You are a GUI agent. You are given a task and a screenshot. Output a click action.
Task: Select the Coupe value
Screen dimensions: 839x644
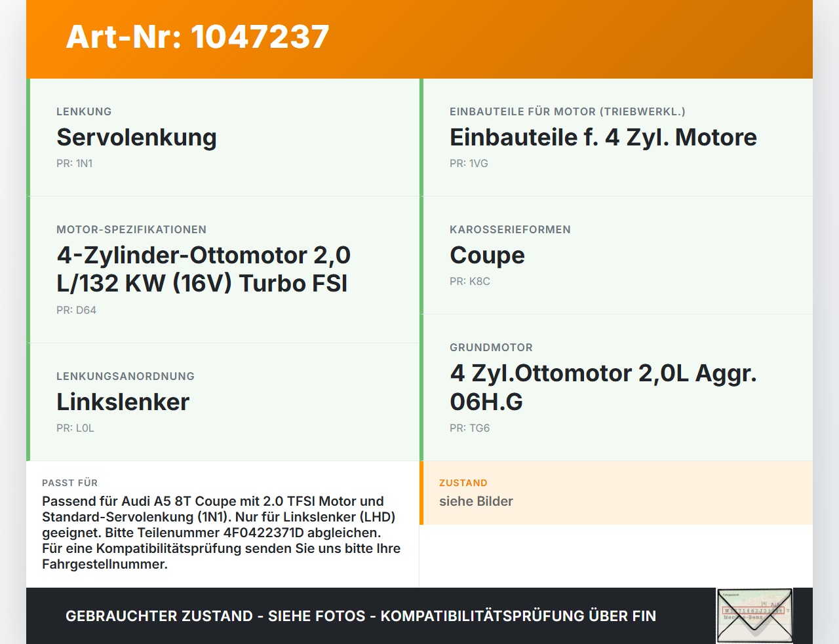(x=487, y=256)
